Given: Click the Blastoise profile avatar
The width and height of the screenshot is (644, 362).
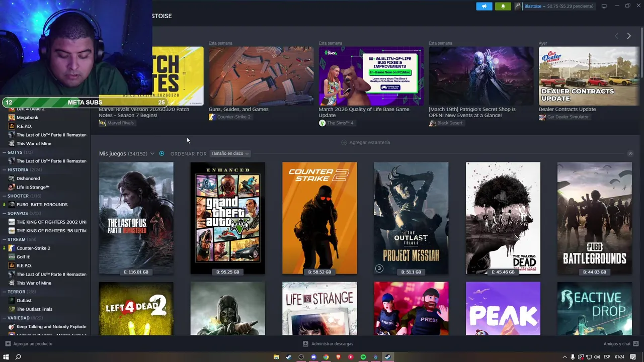Looking at the screenshot, I should [x=518, y=6].
